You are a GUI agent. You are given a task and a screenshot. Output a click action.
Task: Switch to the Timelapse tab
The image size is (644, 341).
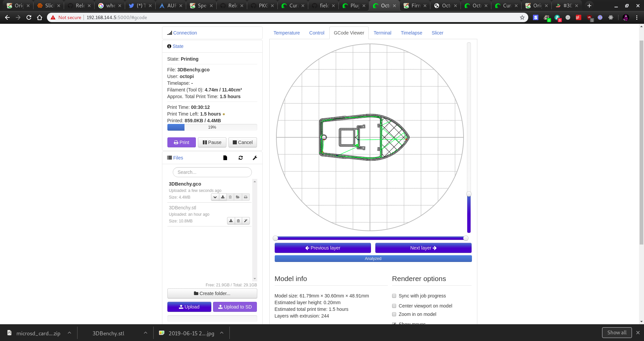[x=411, y=33]
